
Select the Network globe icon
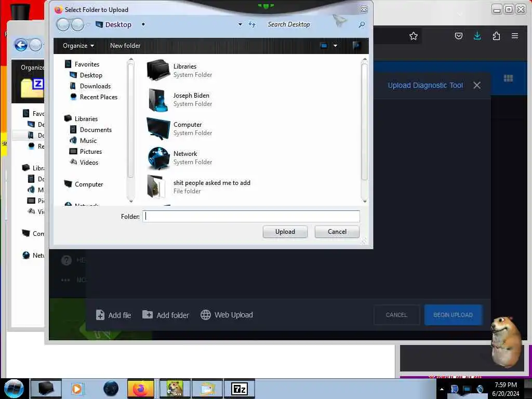point(158,158)
